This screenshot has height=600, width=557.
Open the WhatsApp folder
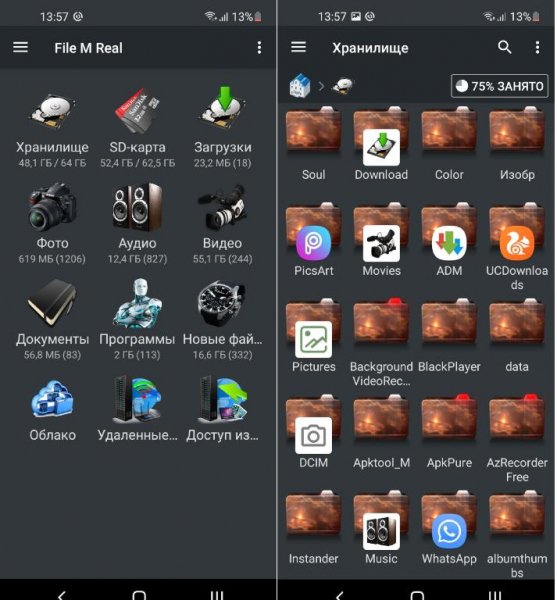pos(449,520)
